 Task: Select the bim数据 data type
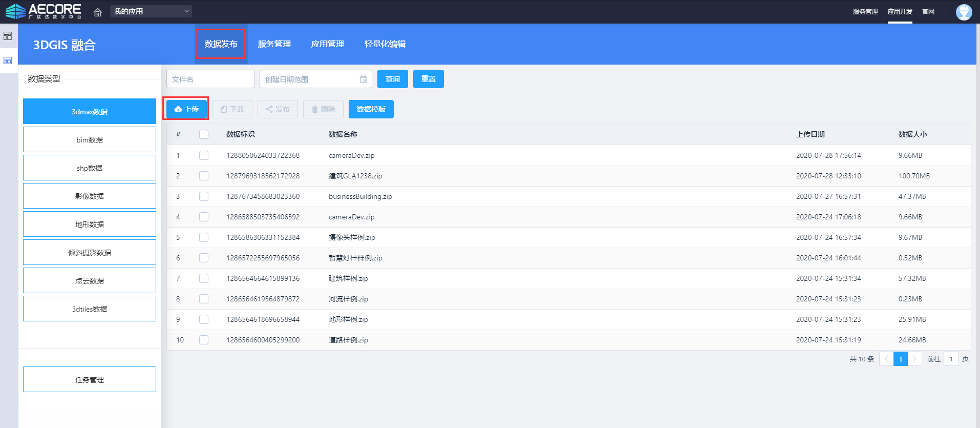point(90,140)
